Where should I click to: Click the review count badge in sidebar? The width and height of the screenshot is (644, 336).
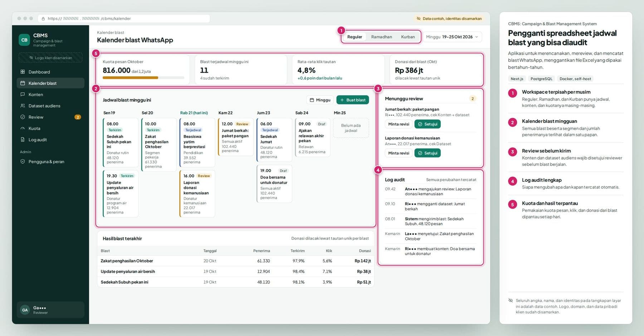[78, 117]
